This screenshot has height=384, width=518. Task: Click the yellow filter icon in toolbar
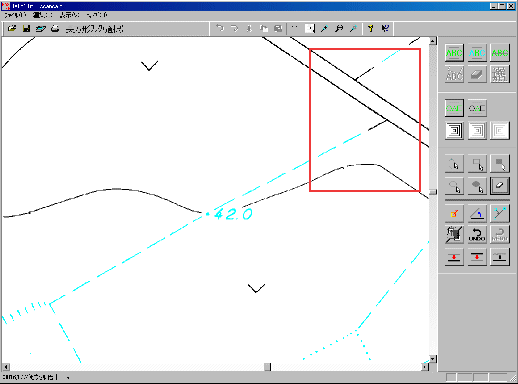click(x=370, y=29)
